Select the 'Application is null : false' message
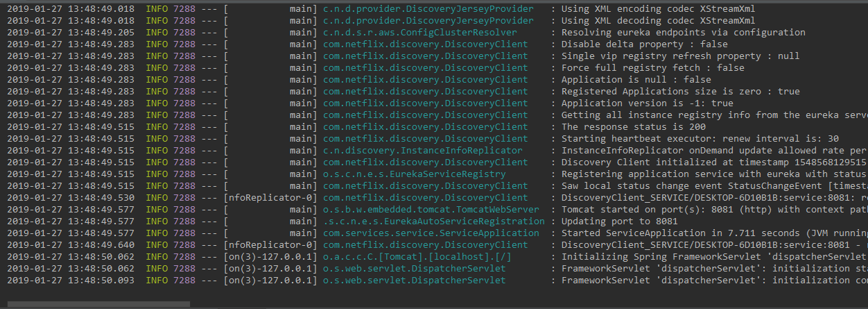This screenshot has height=309, width=868. click(636, 80)
